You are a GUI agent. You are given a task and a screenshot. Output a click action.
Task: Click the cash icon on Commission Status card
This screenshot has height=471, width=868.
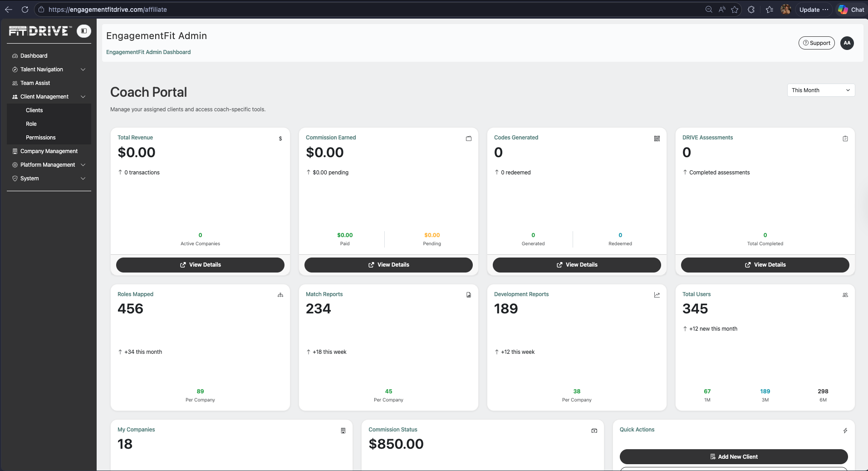(594, 431)
